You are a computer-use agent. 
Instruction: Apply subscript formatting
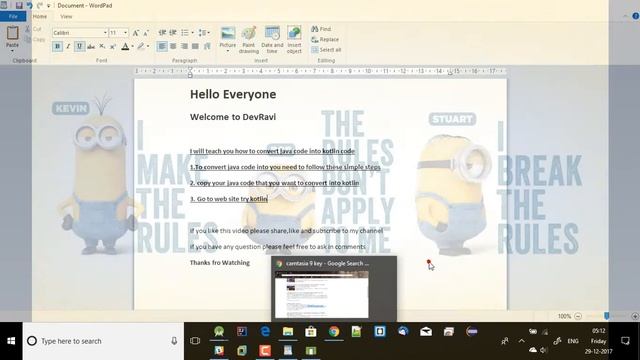102,47
